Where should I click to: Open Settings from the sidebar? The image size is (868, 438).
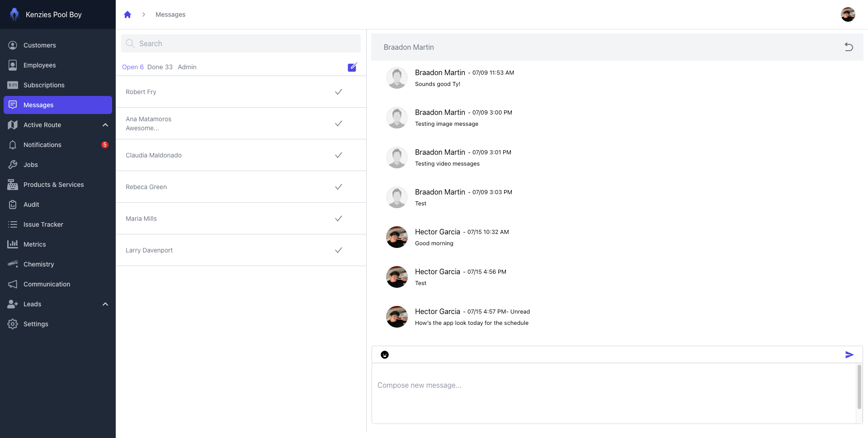coord(36,324)
